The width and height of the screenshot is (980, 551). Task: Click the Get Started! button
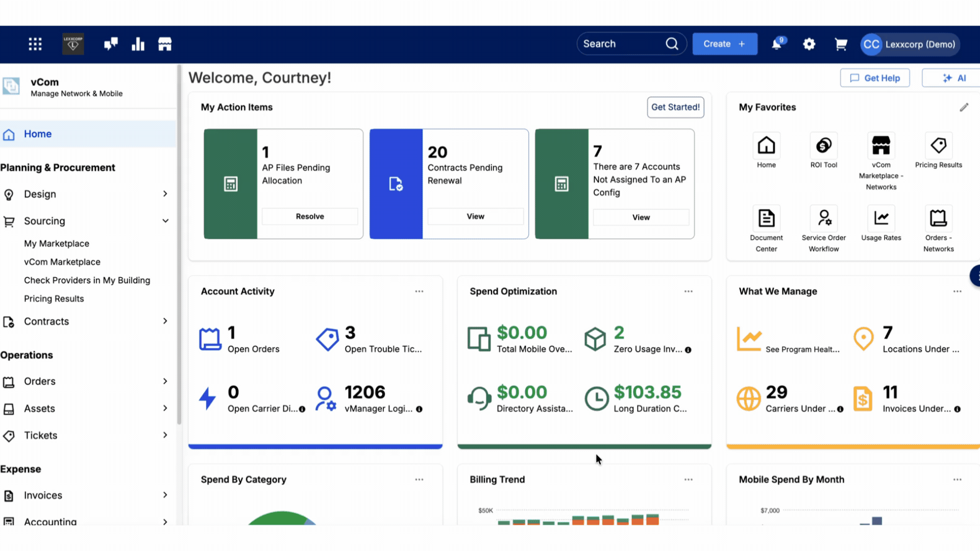click(x=675, y=107)
